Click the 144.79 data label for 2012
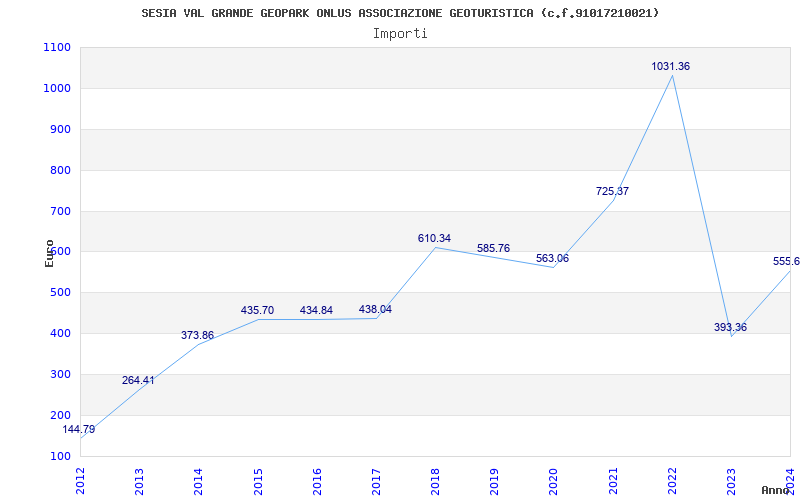 coord(79,430)
